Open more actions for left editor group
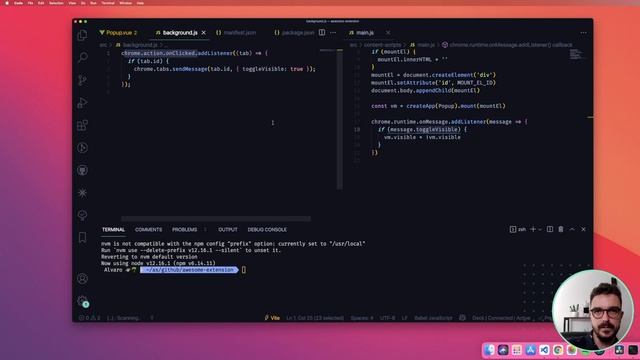 pos(333,32)
